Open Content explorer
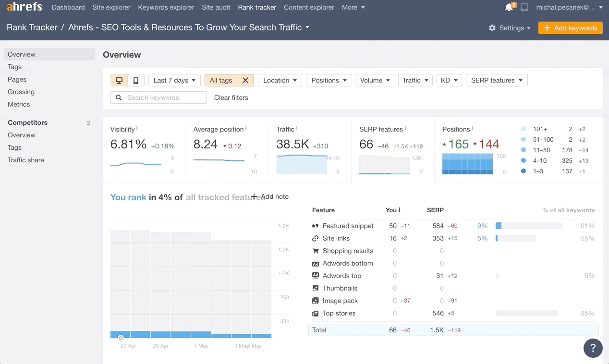 [309, 7]
